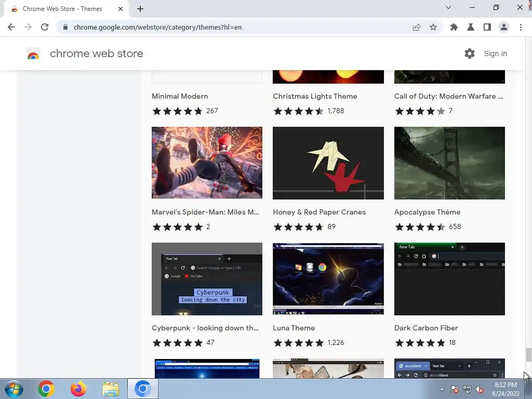Click the Apocalypse Thème title
Image resolution: width=532 pixels, height=399 pixels.
point(427,212)
